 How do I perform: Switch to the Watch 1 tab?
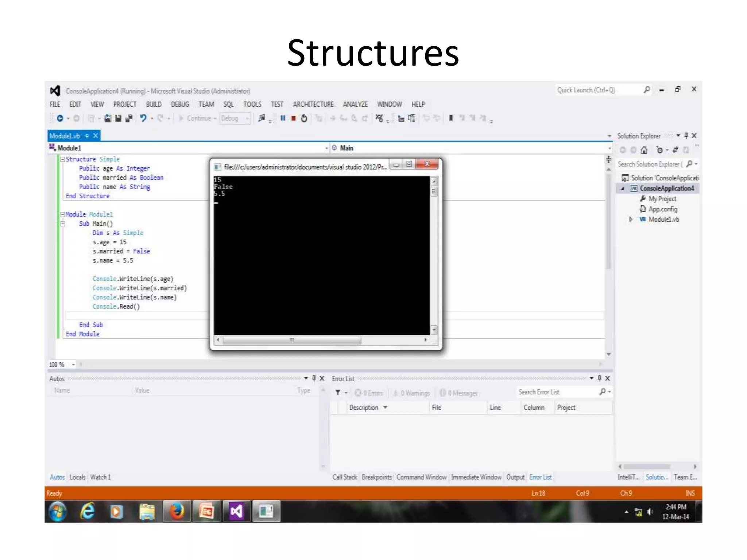pos(100,477)
